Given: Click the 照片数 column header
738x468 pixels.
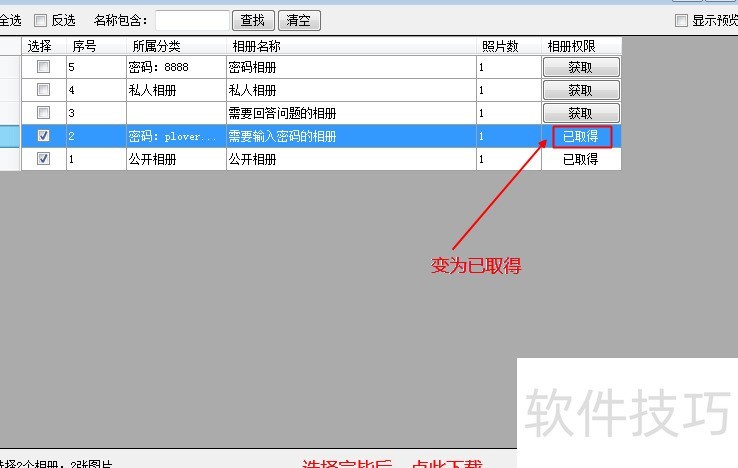Looking at the screenshot, I should pyautogui.click(x=499, y=46).
